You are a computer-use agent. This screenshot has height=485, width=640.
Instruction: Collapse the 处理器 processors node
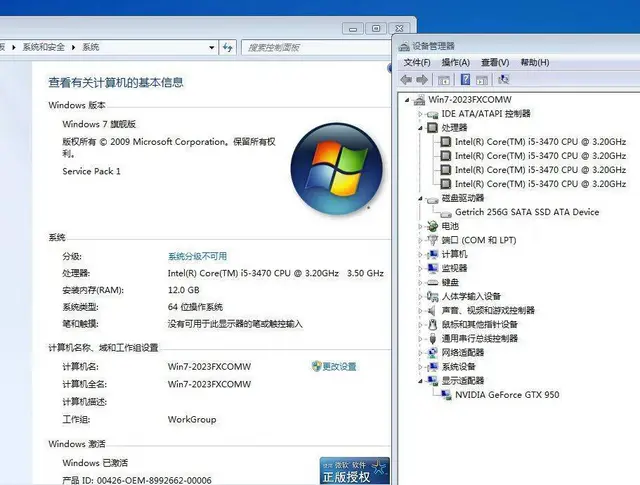click(x=421, y=128)
